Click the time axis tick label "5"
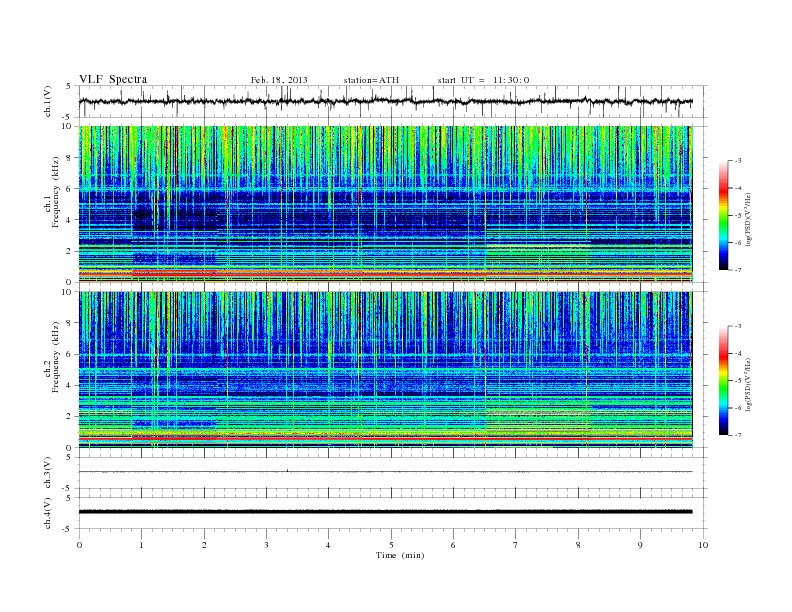The height and width of the screenshot is (612, 792). 391,545
